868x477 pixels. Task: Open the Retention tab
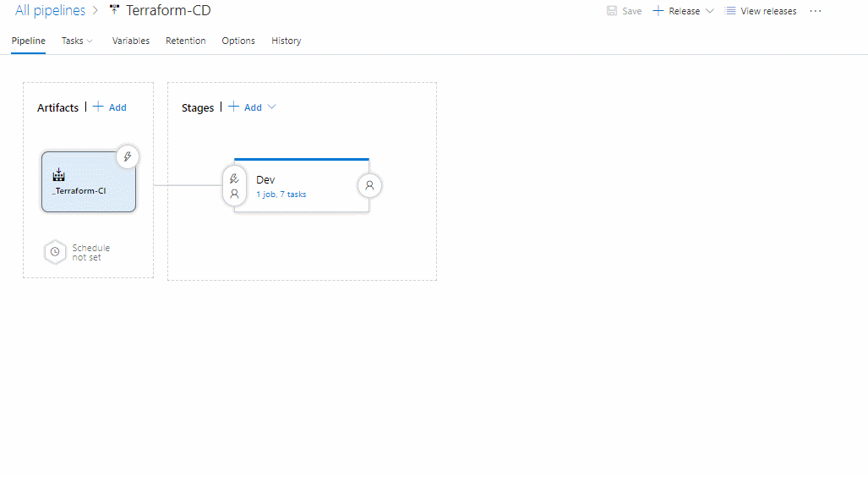tap(185, 41)
